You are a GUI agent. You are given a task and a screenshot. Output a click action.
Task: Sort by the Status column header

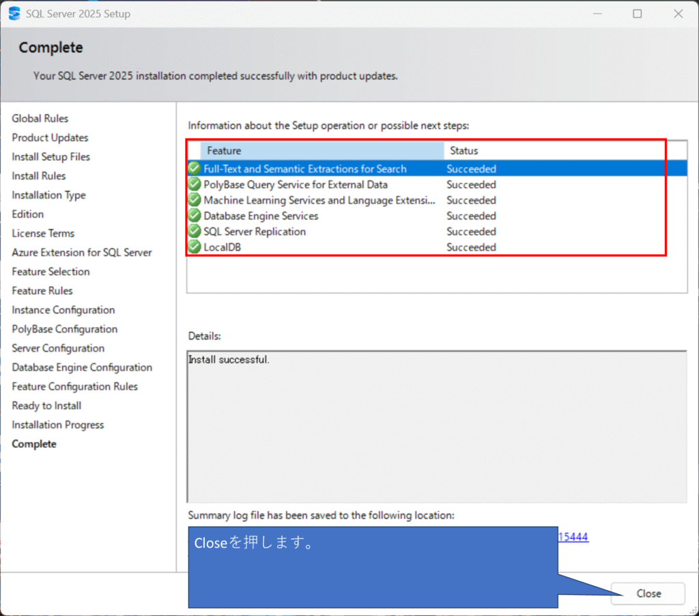click(565, 151)
